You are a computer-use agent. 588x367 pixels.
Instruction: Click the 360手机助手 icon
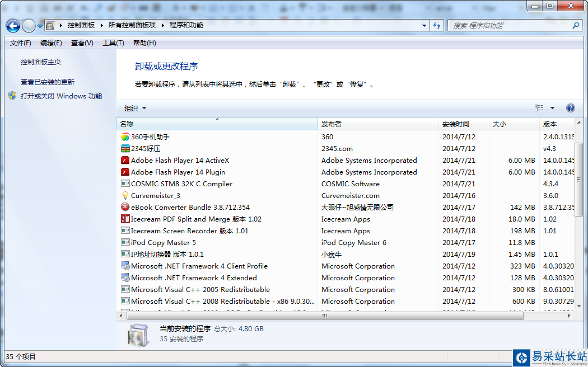tap(125, 137)
